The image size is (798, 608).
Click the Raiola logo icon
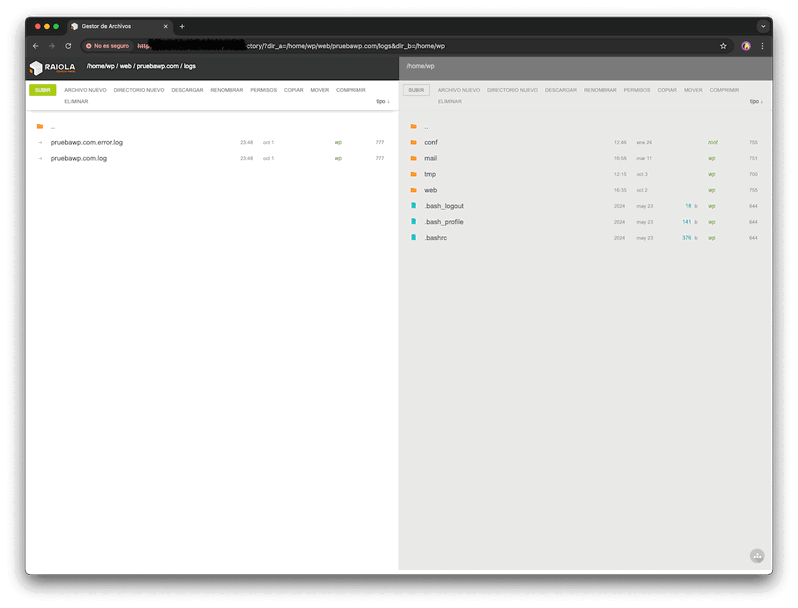tap(37, 68)
